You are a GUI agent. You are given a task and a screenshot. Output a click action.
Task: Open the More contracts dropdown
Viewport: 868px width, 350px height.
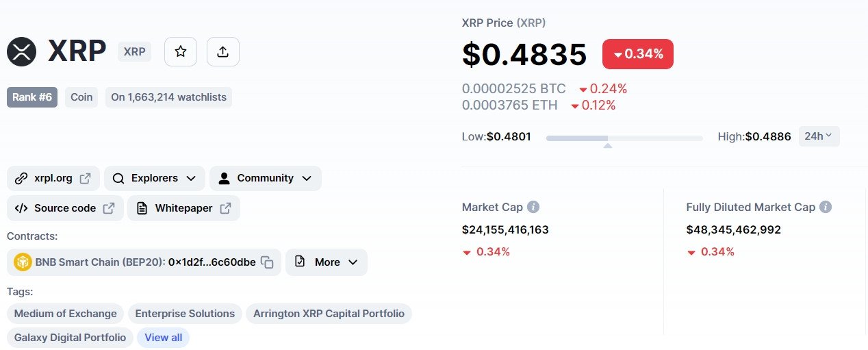pos(327,262)
